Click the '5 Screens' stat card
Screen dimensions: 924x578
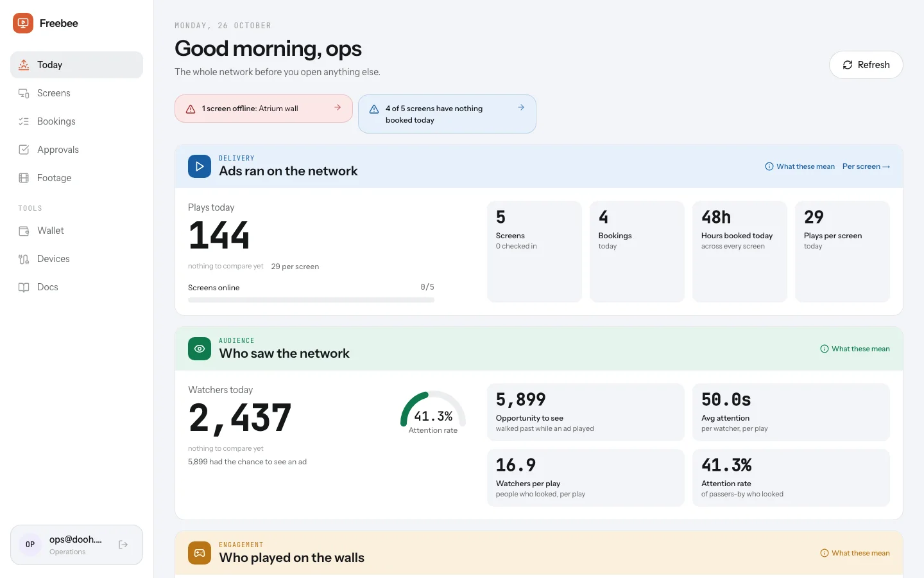(x=535, y=252)
